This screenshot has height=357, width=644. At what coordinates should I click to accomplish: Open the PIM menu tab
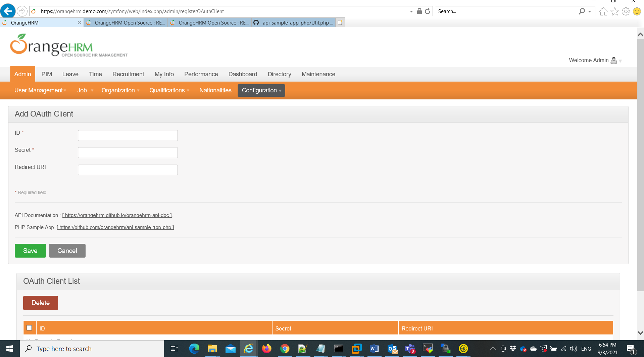pos(47,74)
